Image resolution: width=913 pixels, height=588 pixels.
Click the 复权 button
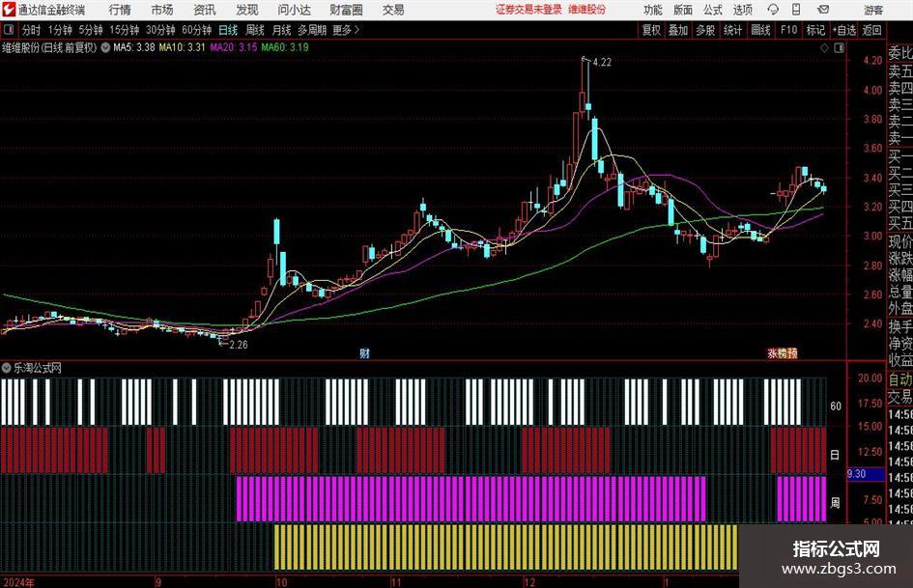[x=651, y=30]
